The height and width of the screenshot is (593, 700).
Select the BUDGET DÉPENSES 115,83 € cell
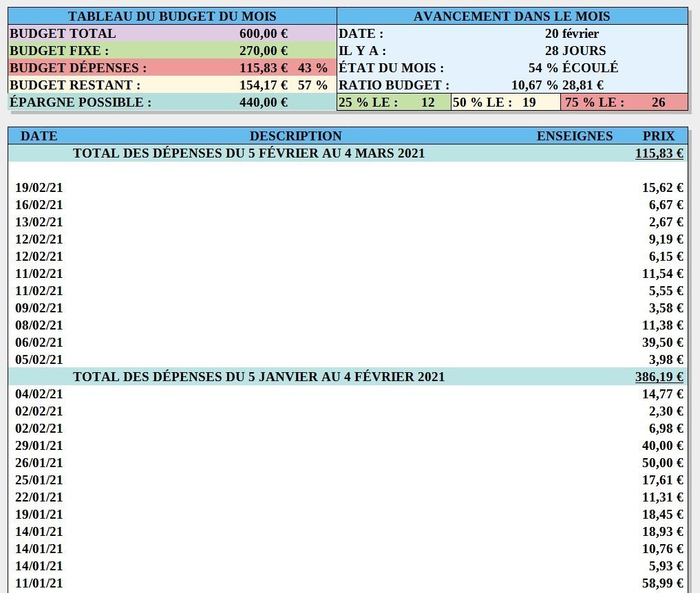pyautogui.click(x=264, y=68)
